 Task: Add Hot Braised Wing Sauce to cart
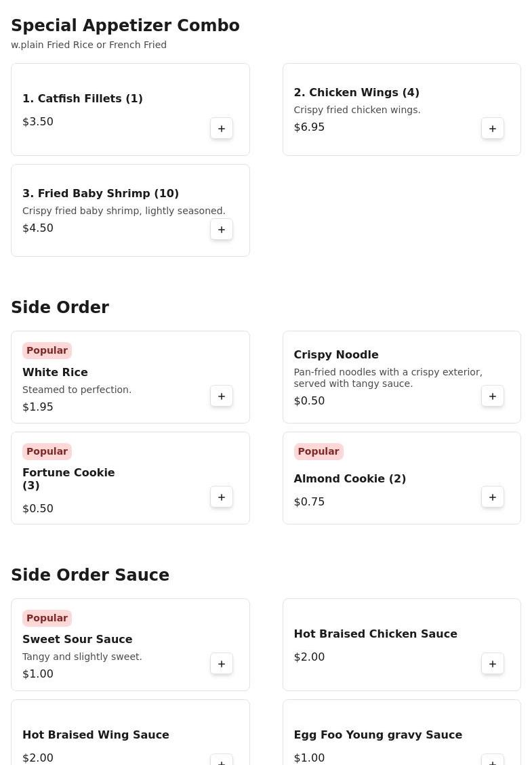point(222,761)
